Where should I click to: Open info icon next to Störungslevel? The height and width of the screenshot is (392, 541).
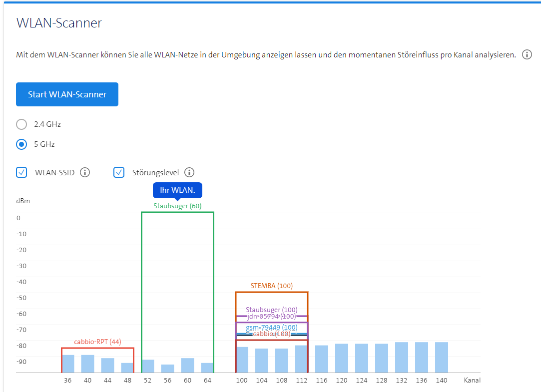tap(189, 172)
